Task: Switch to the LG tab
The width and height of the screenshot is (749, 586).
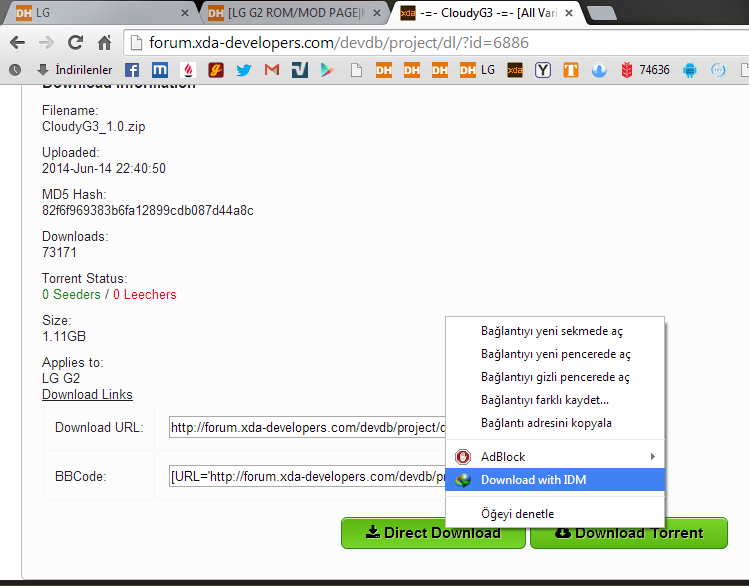Action: 100,13
